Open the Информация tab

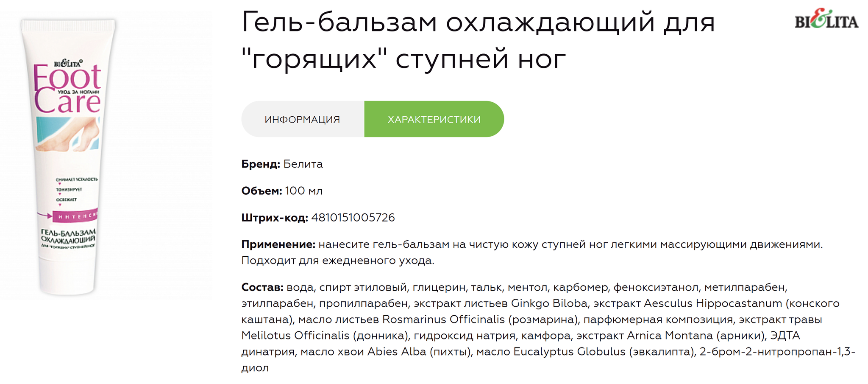point(303,119)
